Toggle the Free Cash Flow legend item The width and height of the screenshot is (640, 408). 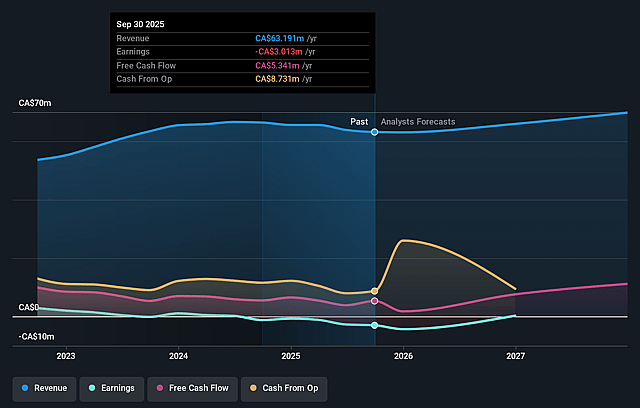[192, 385]
